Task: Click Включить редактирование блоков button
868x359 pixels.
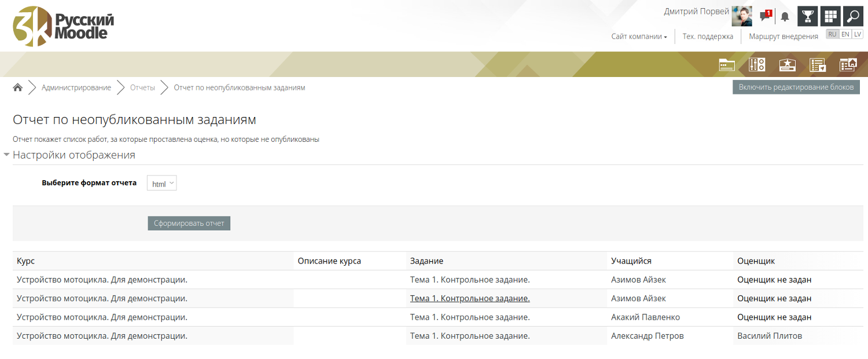Action: (796, 87)
